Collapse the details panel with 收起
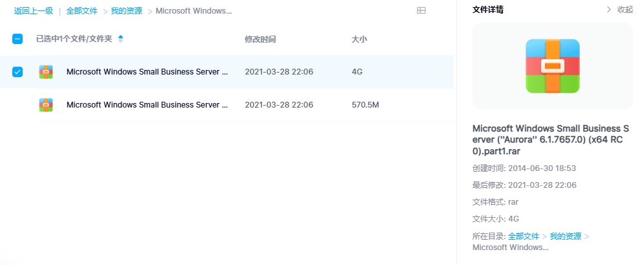Image resolution: width=644 pixels, height=265 pixels. (x=625, y=10)
